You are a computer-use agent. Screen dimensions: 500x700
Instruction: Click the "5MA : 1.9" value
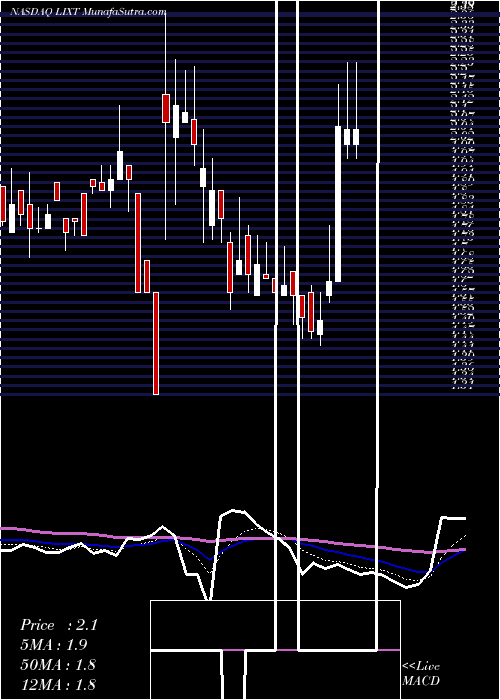pyautogui.click(x=53, y=645)
